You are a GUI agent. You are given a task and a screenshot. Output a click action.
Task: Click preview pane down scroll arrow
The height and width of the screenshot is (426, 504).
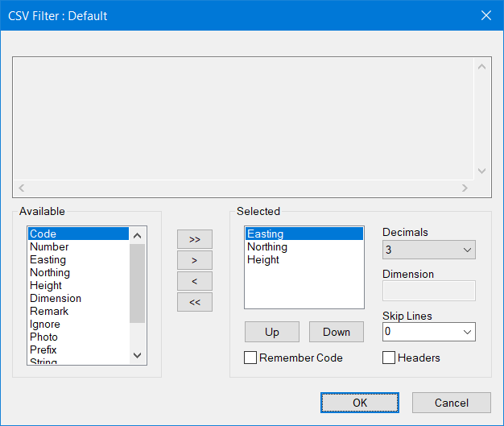tap(481, 171)
